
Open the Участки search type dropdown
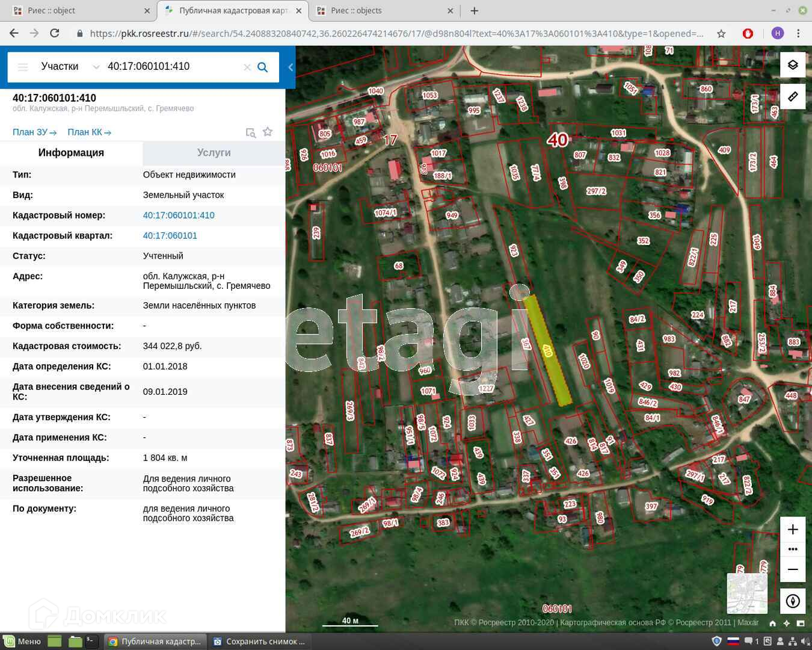[x=69, y=67]
